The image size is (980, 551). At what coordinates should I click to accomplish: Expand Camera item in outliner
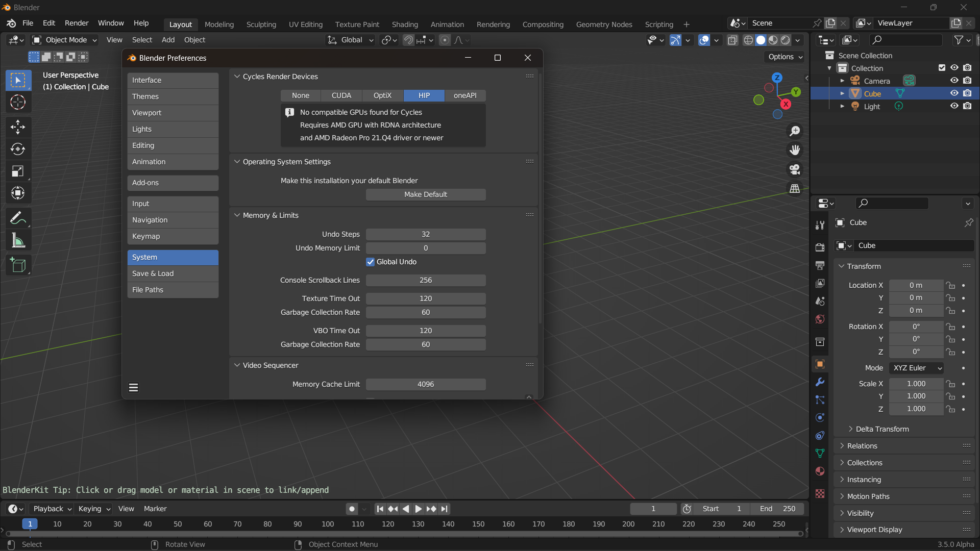[x=842, y=81]
